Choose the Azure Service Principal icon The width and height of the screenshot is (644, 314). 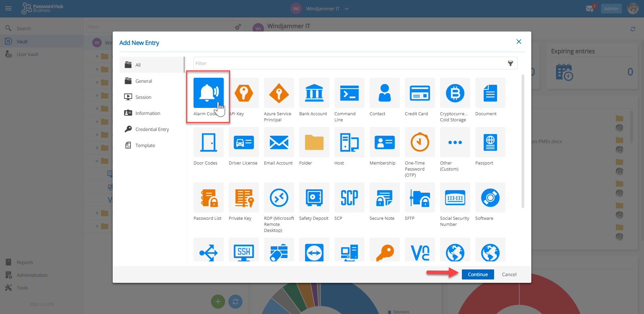[279, 93]
